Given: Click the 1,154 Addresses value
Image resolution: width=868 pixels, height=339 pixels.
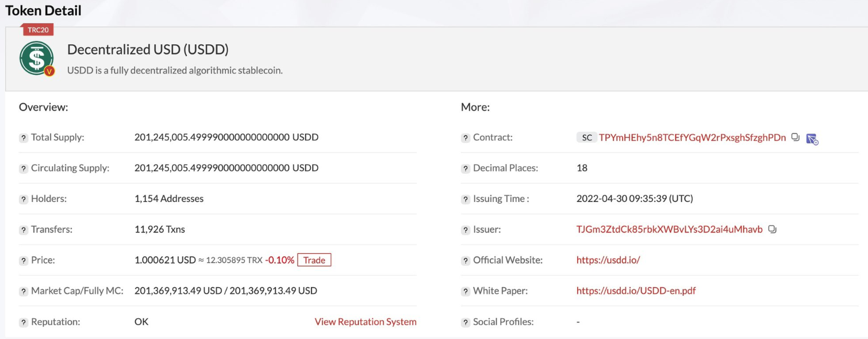Looking at the screenshot, I should click(x=169, y=199).
